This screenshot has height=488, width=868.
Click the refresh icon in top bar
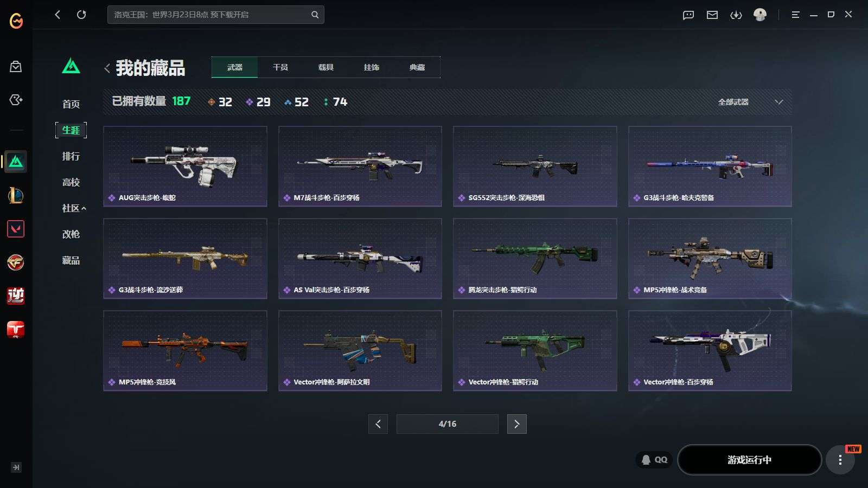(81, 15)
